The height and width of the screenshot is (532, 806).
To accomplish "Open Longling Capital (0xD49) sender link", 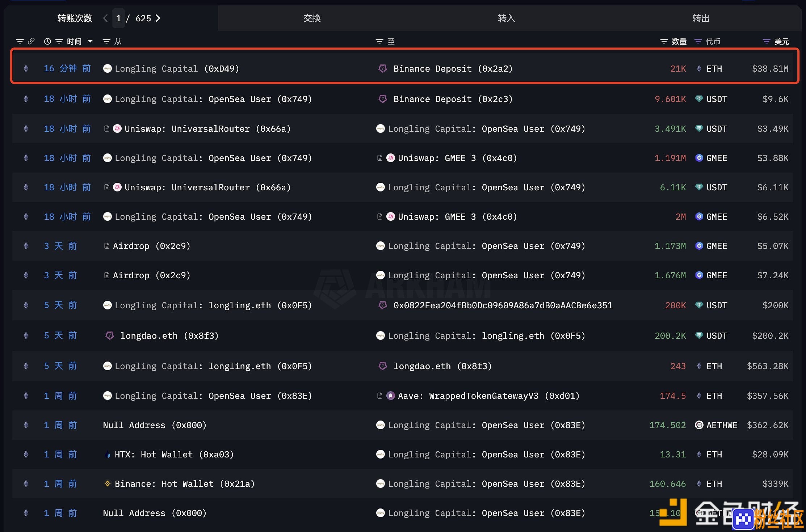I will click(x=177, y=68).
